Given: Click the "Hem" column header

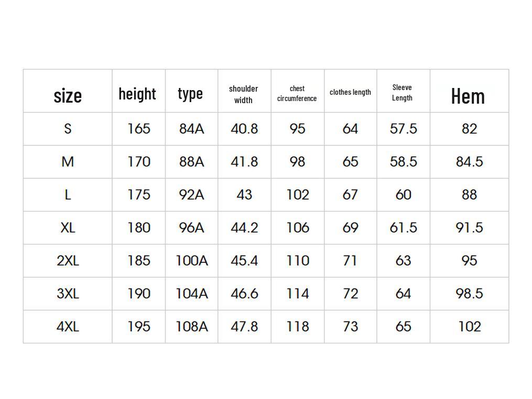Looking at the screenshot, I should (x=468, y=96).
